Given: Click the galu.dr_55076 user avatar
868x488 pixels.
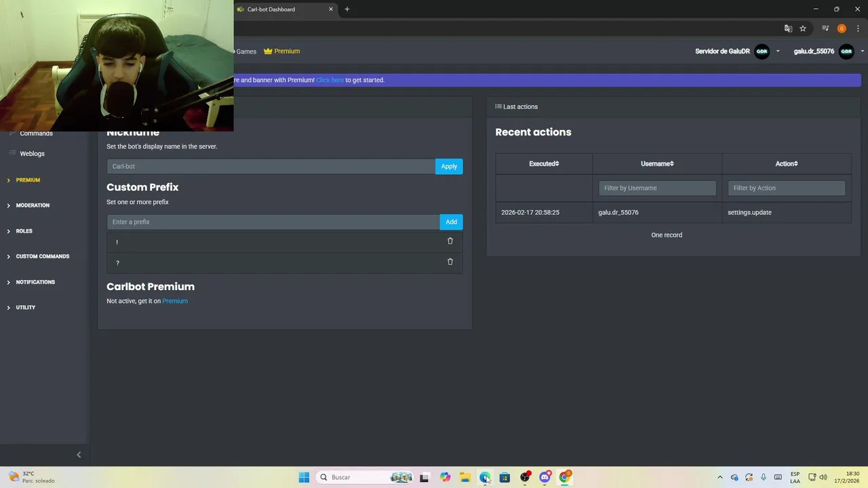Looking at the screenshot, I should 846,52.
